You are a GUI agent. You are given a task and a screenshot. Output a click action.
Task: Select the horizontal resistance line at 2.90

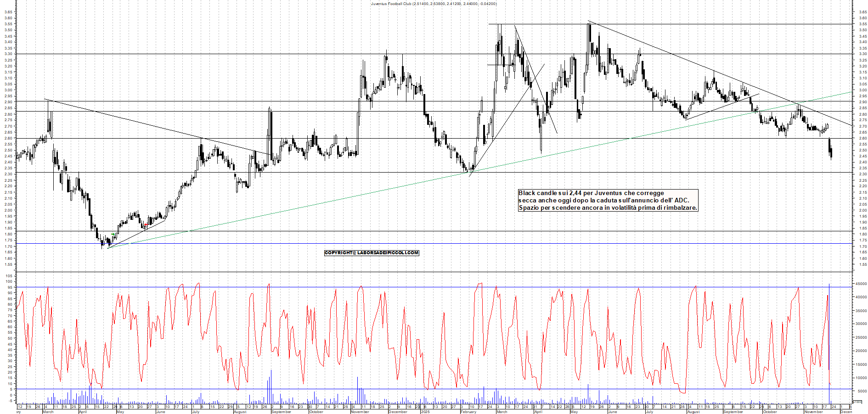pos(276,100)
